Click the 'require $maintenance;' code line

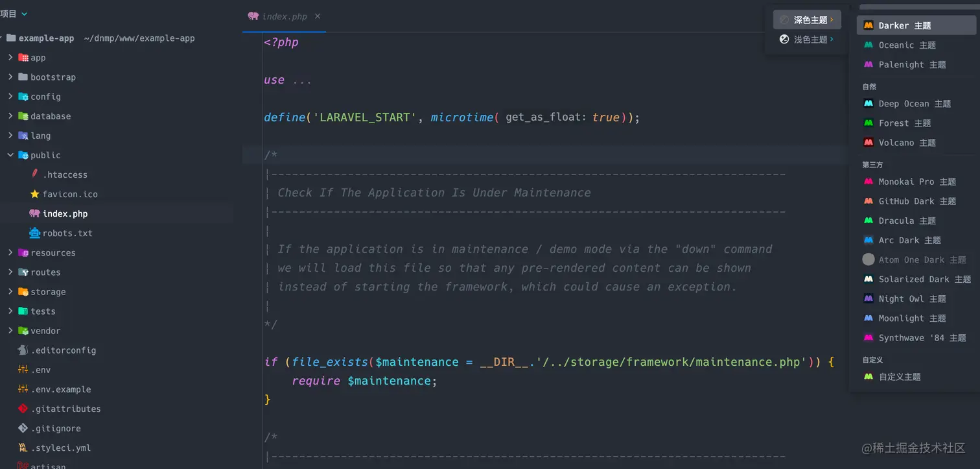[364, 381]
